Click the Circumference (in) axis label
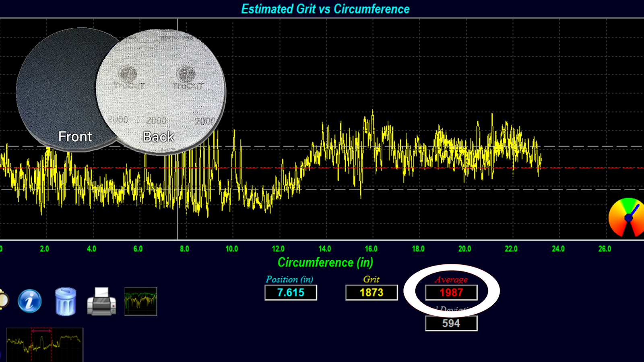 tap(325, 263)
